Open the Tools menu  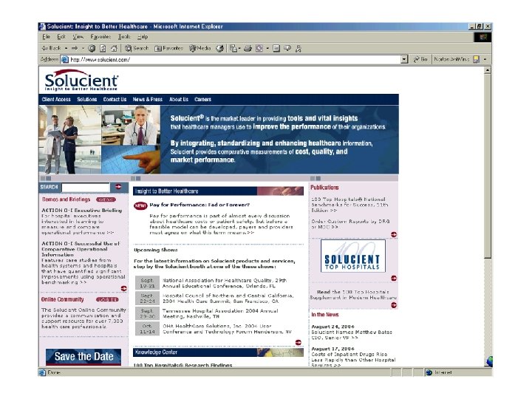(124, 37)
